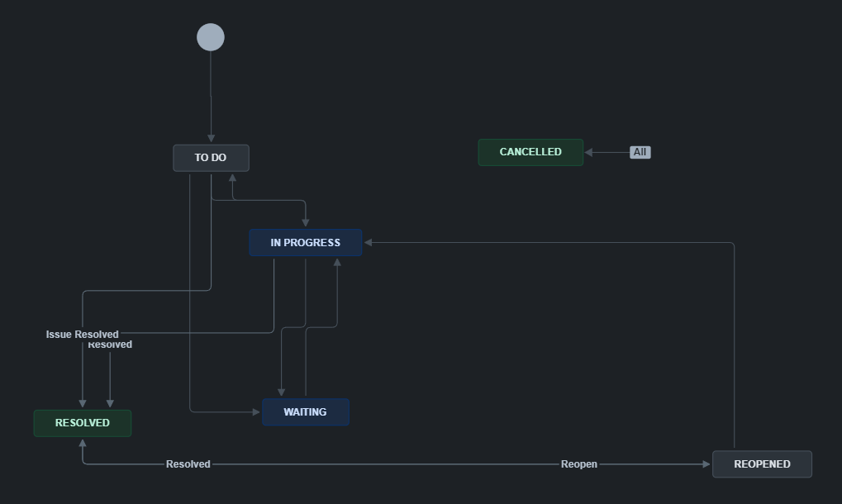Image resolution: width=842 pixels, height=504 pixels.
Task: Click the 'Issue Resolved' transition label
Action: click(x=82, y=335)
